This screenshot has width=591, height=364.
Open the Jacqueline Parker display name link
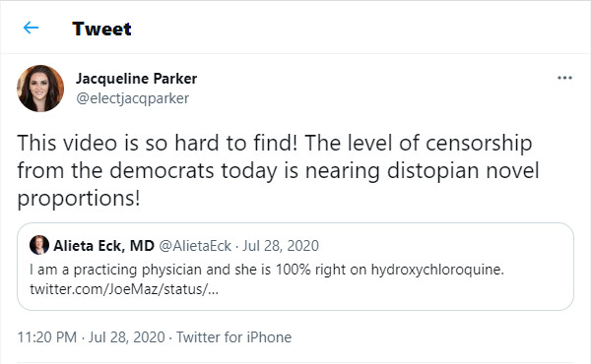[x=137, y=79]
